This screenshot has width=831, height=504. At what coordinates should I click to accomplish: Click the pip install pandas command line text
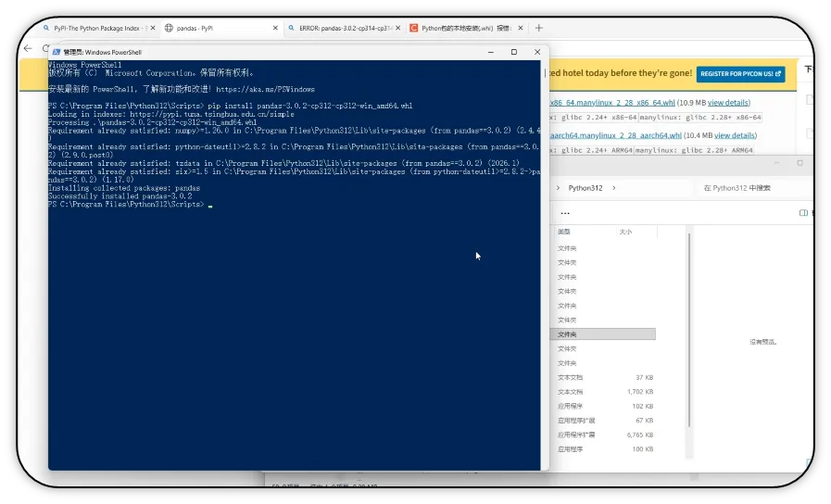310,106
